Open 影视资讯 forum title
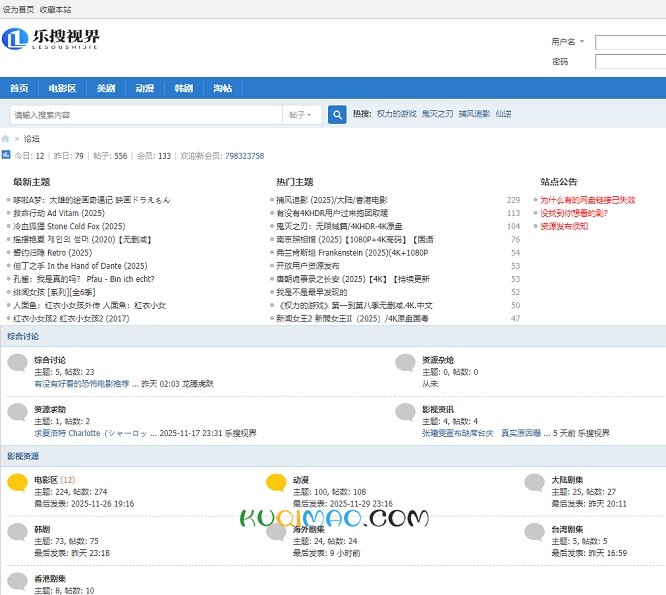This screenshot has height=595, width=666. [438, 409]
